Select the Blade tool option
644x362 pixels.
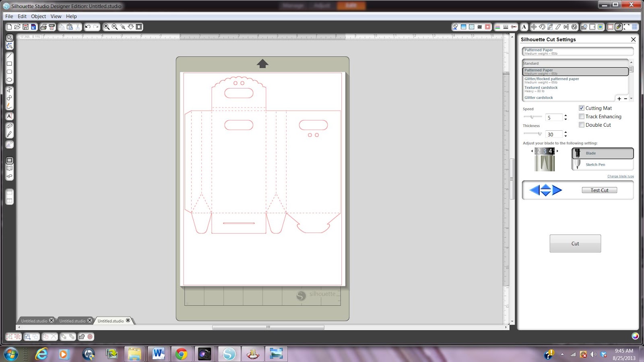click(x=603, y=153)
